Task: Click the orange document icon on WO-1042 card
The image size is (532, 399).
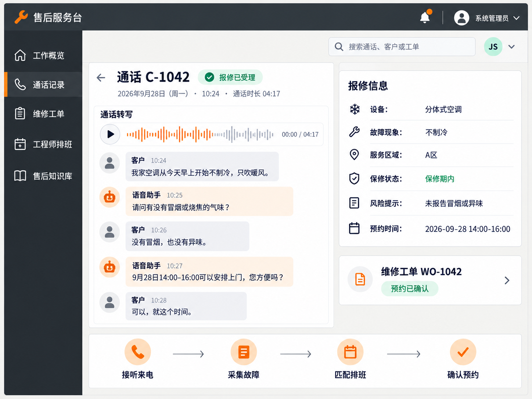Action: click(360, 279)
